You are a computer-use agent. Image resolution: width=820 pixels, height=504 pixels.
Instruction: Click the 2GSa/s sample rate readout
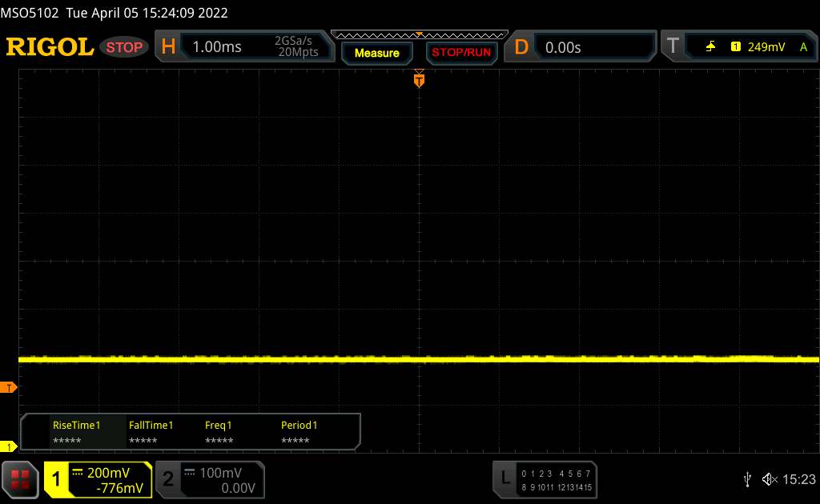tap(293, 41)
